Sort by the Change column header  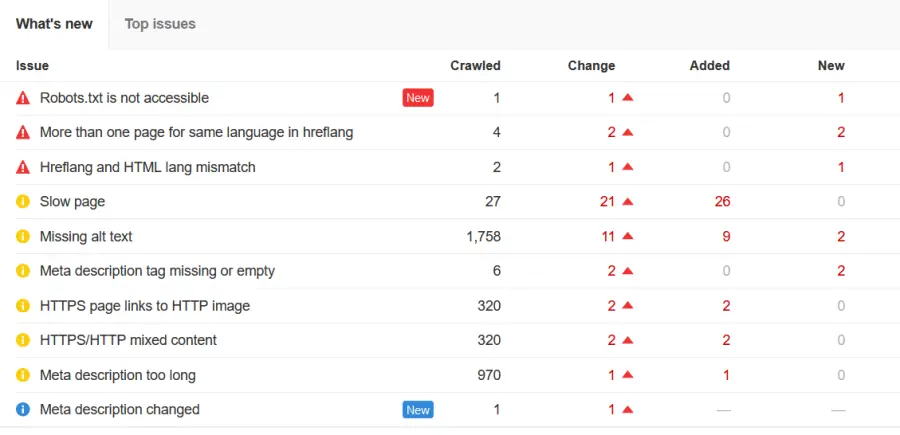(591, 66)
